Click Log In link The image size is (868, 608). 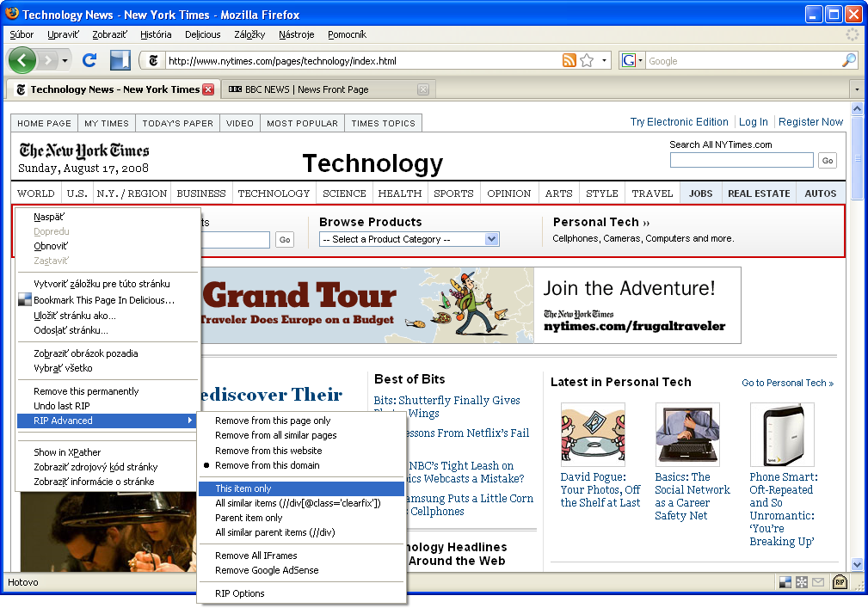tap(753, 122)
